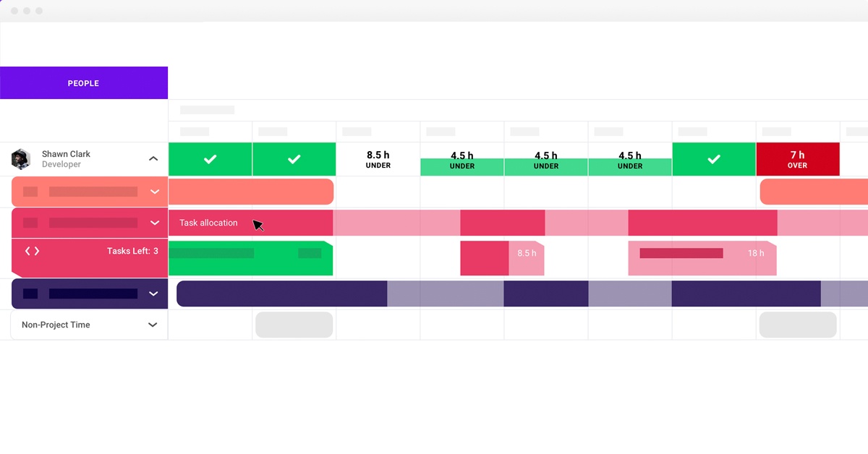Open the red 7 h OVER overload cell
868x454 pixels.
pyautogui.click(x=798, y=159)
